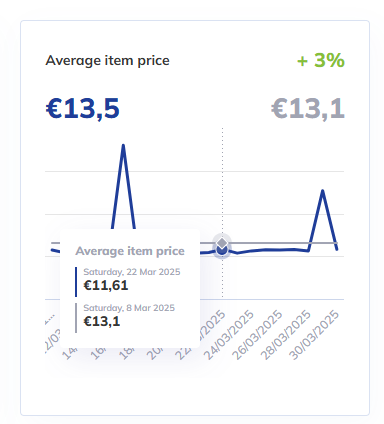Viewport: 384px width, 424px height.
Task: Click the Saturday, 22 Mar 2025 tooltip entry
Action: click(x=132, y=272)
